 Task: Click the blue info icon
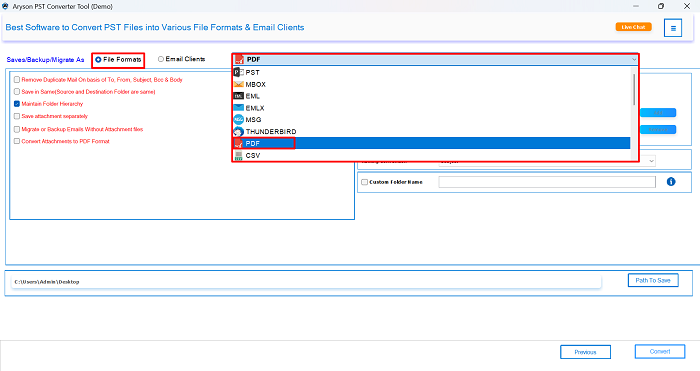(x=671, y=182)
